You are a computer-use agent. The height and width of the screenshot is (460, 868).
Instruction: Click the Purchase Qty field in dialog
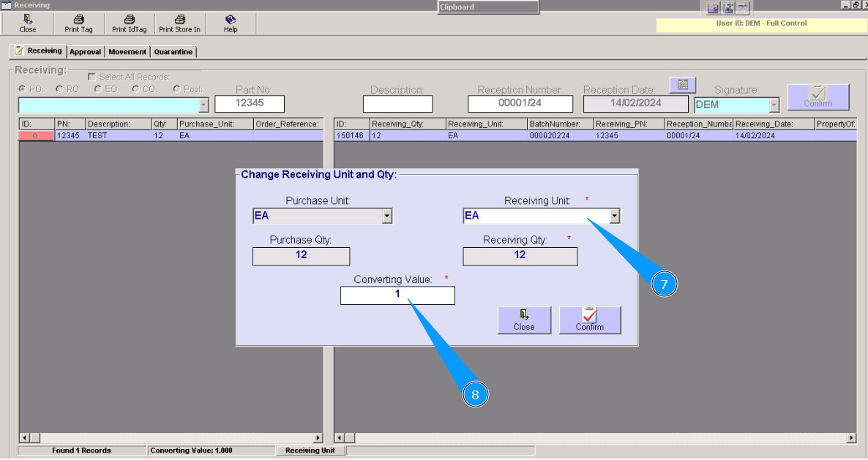pyautogui.click(x=301, y=256)
